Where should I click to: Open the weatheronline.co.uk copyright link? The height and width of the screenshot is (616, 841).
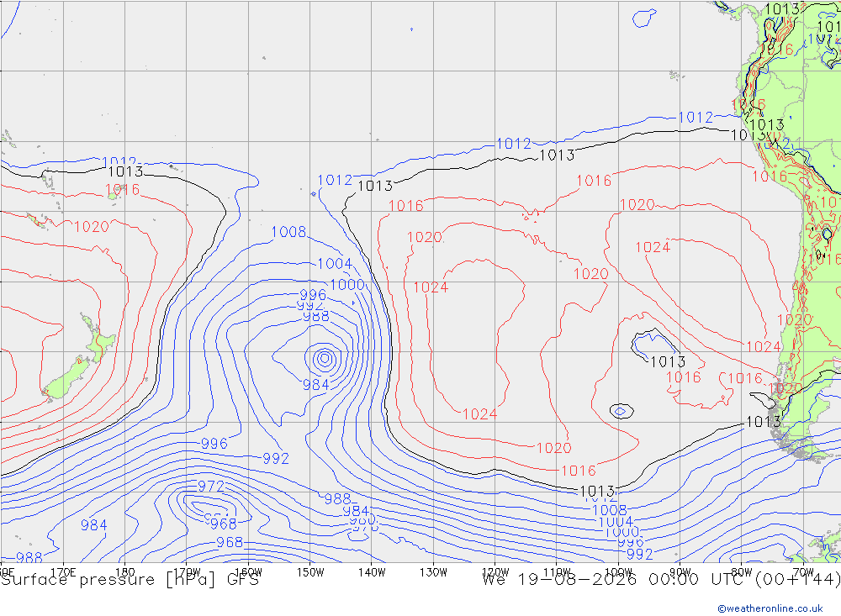click(770, 608)
